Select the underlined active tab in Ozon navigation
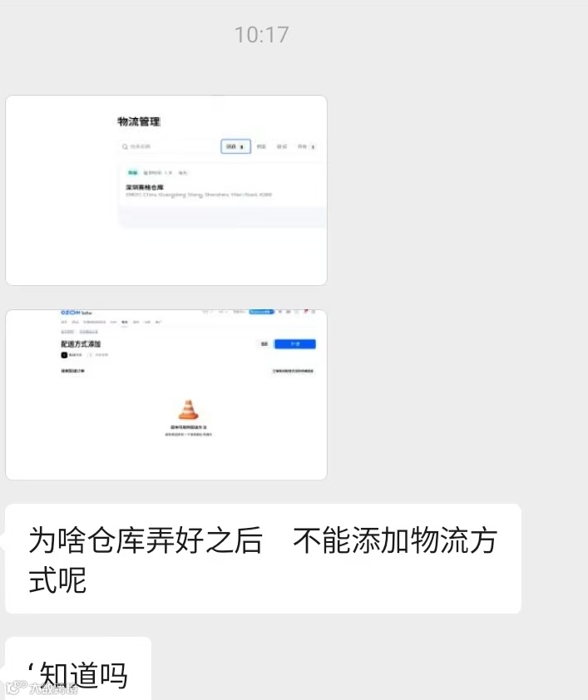The image size is (588, 700). pyautogui.click(x=125, y=323)
